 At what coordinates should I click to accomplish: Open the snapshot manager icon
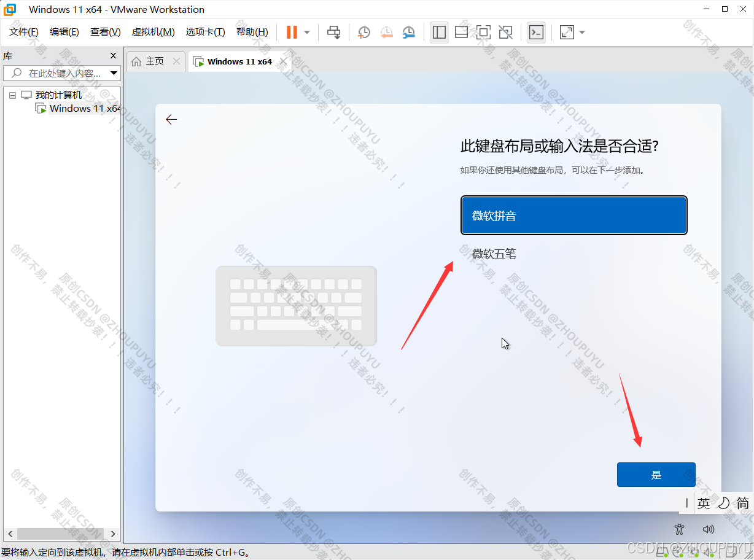408,33
